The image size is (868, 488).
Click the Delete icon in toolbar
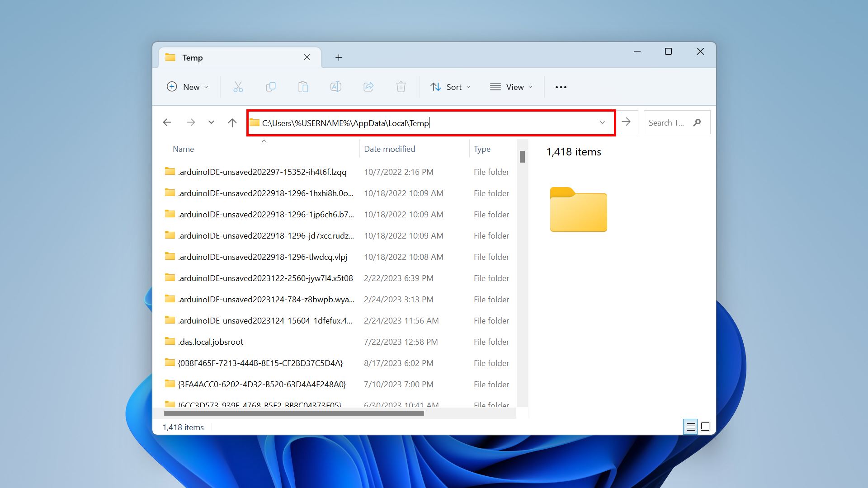pos(401,86)
